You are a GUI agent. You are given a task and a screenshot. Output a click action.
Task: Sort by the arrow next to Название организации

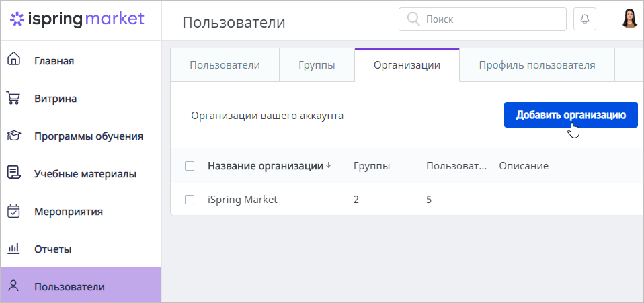click(328, 166)
